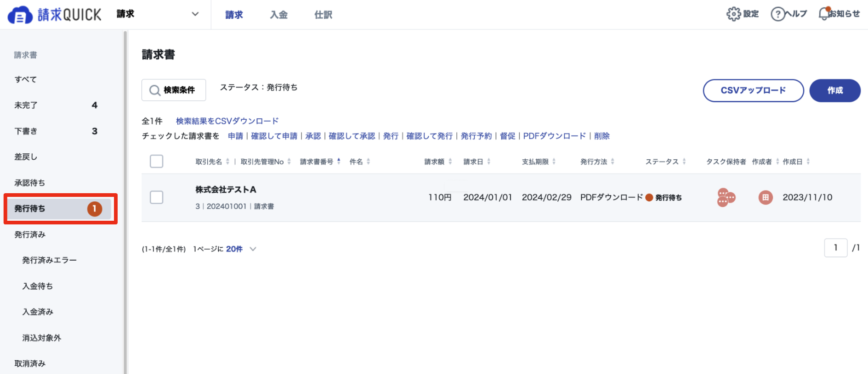Switch to the 仕訳 top tab
This screenshot has width=868, height=374.
point(323,15)
